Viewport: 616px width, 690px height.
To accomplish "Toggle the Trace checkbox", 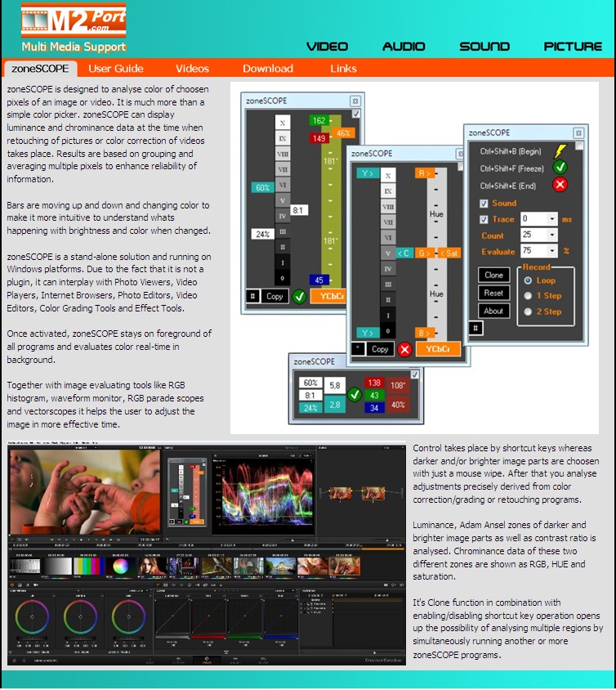I will point(484,219).
